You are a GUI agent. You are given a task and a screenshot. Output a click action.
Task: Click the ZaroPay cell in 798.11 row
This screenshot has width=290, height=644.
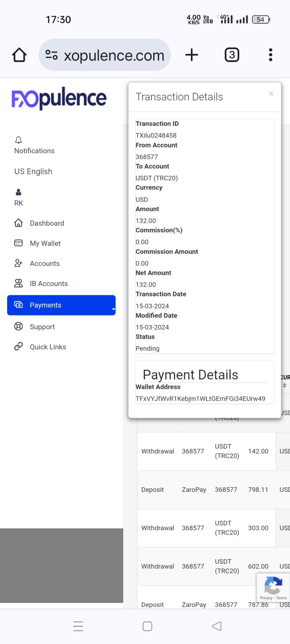point(194,490)
